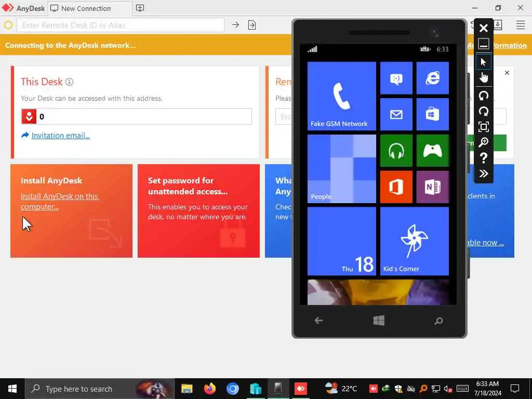Tap the phone's Windows Start button
The image size is (532, 399).
click(x=379, y=320)
